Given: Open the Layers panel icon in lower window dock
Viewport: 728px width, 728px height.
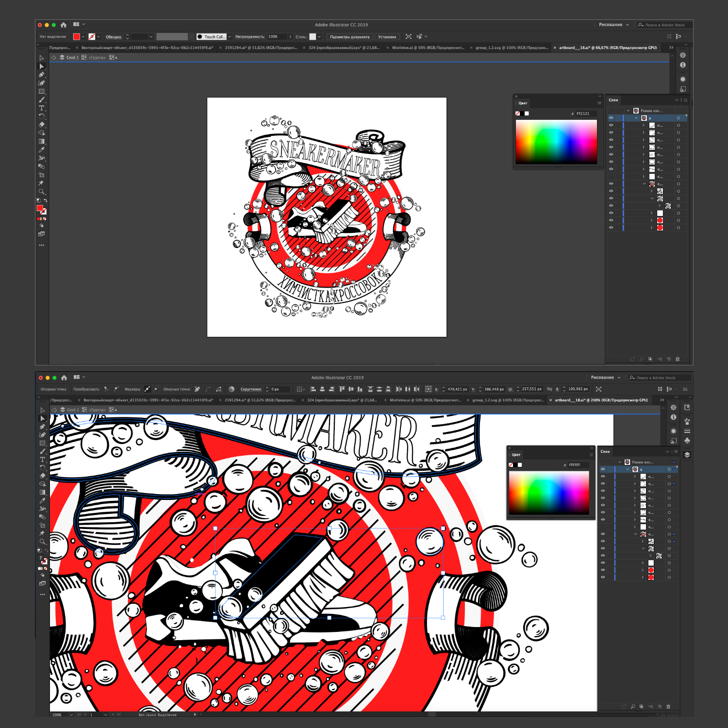Looking at the screenshot, I should (687, 455).
